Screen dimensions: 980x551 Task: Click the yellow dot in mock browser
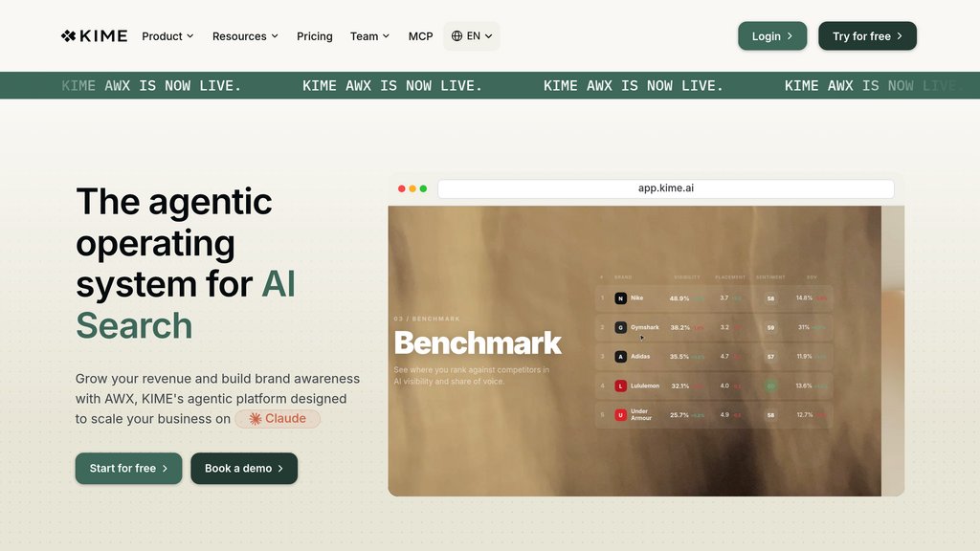pos(412,188)
